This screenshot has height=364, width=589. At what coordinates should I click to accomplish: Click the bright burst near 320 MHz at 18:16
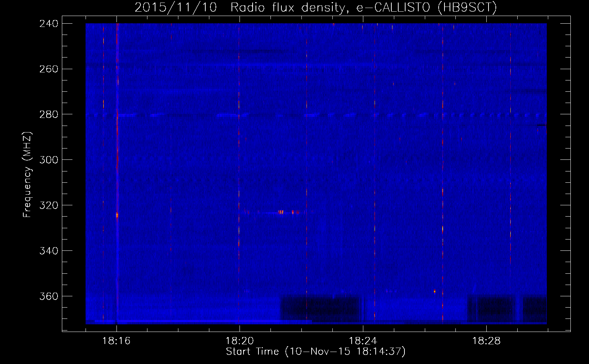(117, 215)
